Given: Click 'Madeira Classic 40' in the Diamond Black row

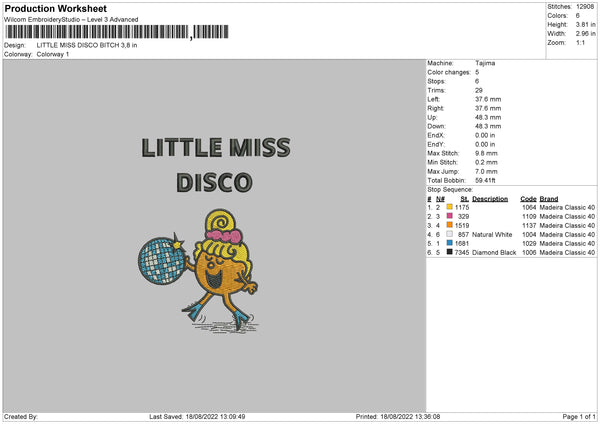Looking at the screenshot, I should (567, 253).
